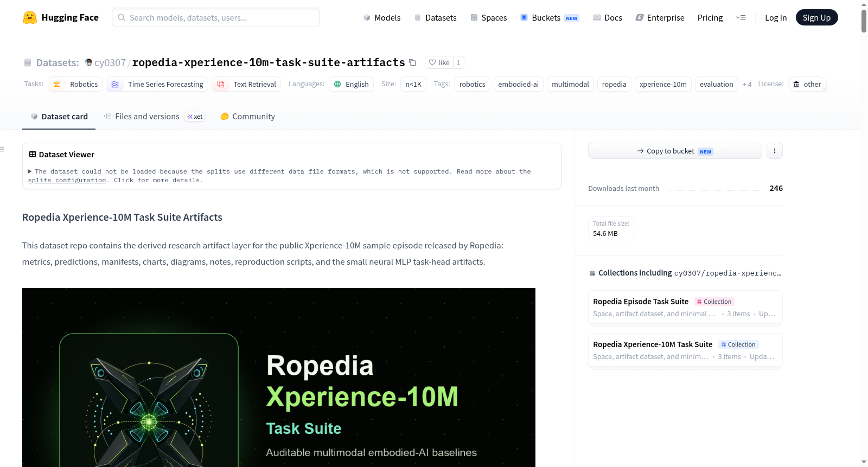Click the like count number

tap(458, 62)
